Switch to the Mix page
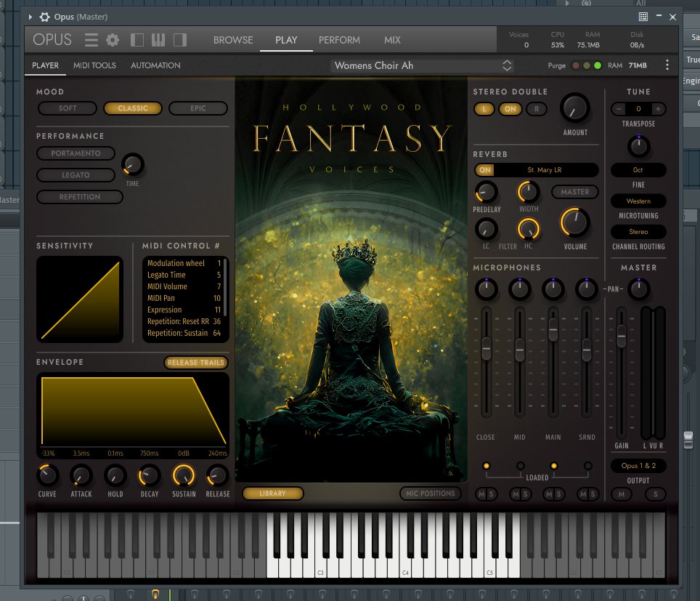The width and height of the screenshot is (700, 601). point(392,40)
